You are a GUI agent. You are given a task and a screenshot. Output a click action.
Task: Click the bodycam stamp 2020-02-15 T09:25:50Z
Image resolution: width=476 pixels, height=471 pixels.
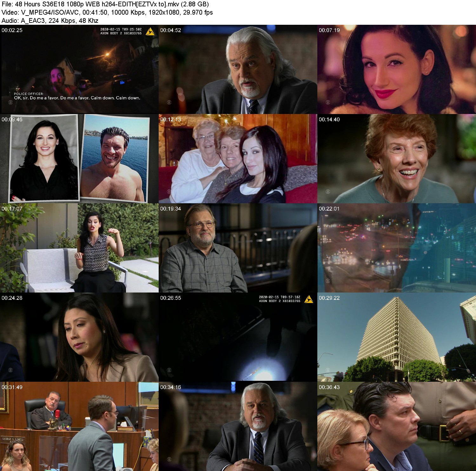tap(121, 29)
